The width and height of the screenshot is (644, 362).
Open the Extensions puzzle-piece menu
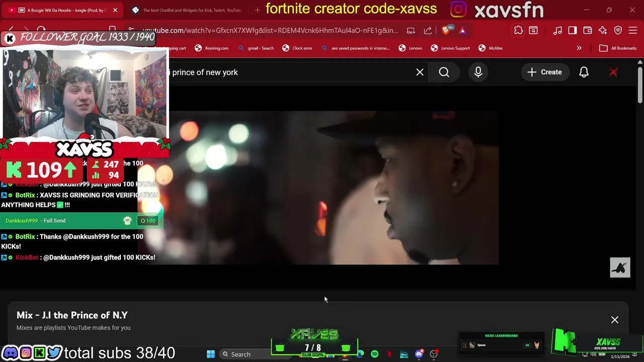[518, 31]
